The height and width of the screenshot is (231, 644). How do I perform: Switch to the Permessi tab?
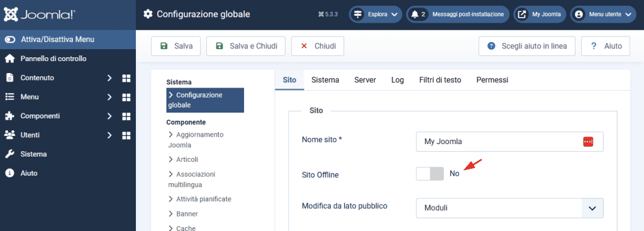pyautogui.click(x=492, y=80)
